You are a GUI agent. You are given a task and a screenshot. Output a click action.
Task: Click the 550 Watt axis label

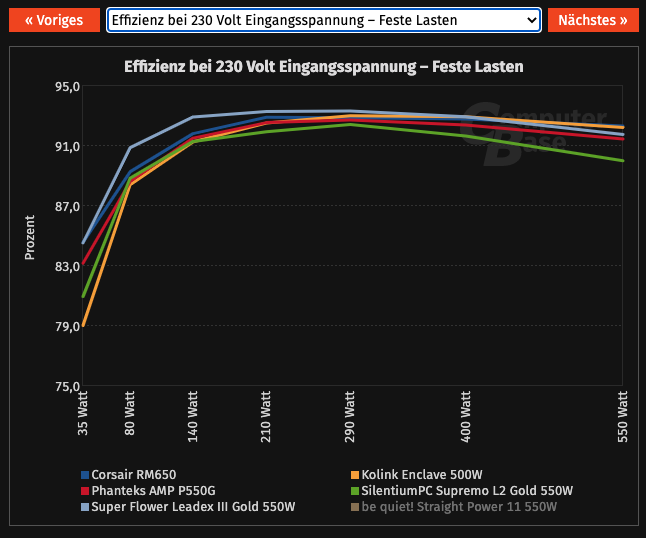pos(623,417)
